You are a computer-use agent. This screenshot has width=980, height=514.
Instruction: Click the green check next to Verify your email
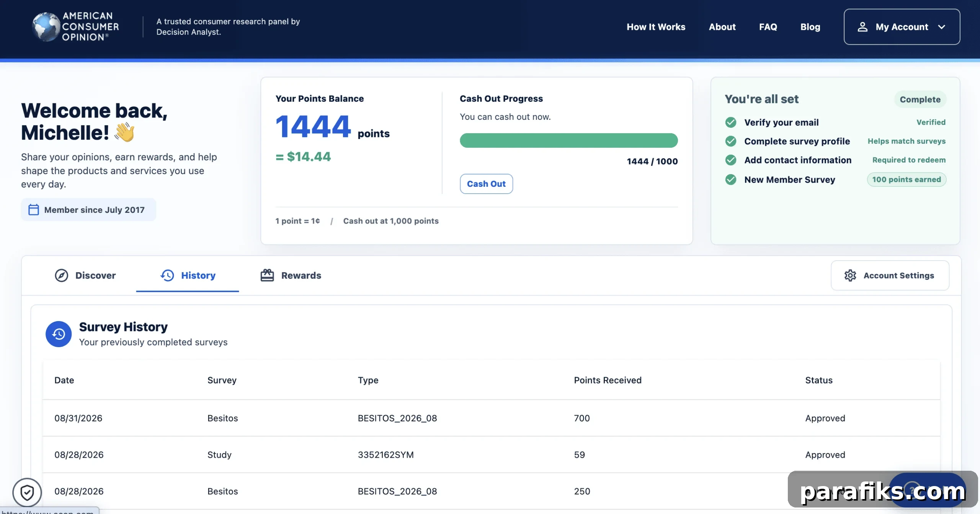point(730,122)
